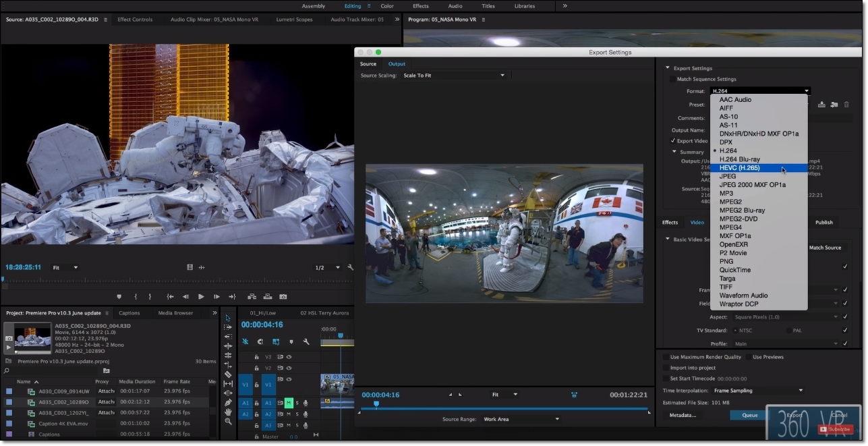The width and height of the screenshot is (868, 446).
Task: Choose MPEG4 from format list
Action: point(759,227)
